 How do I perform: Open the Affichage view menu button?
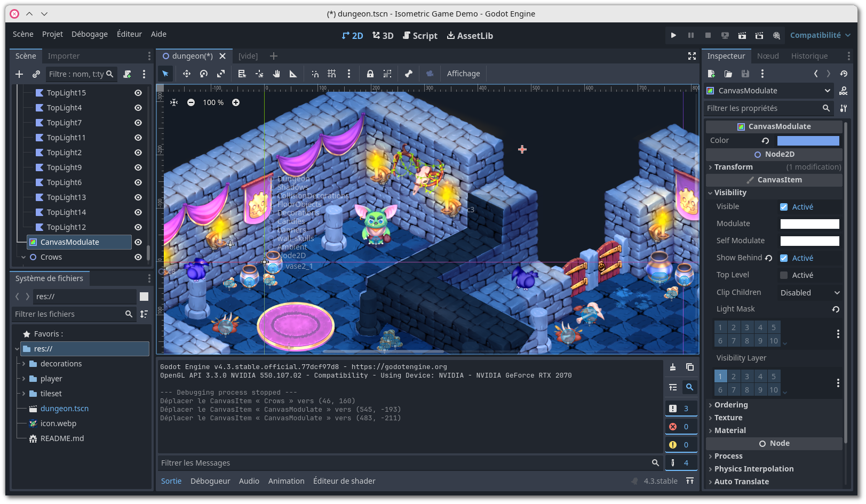[x=463, y=74]
